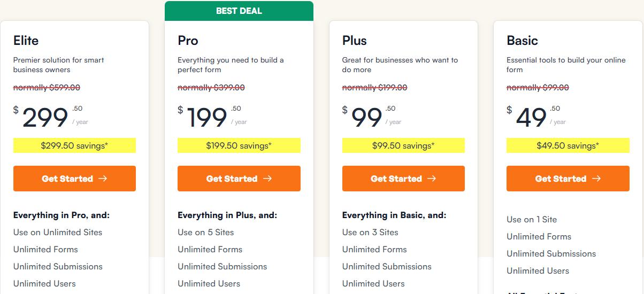
Task: Select the Pro plan heading
Action: (188, 41)
